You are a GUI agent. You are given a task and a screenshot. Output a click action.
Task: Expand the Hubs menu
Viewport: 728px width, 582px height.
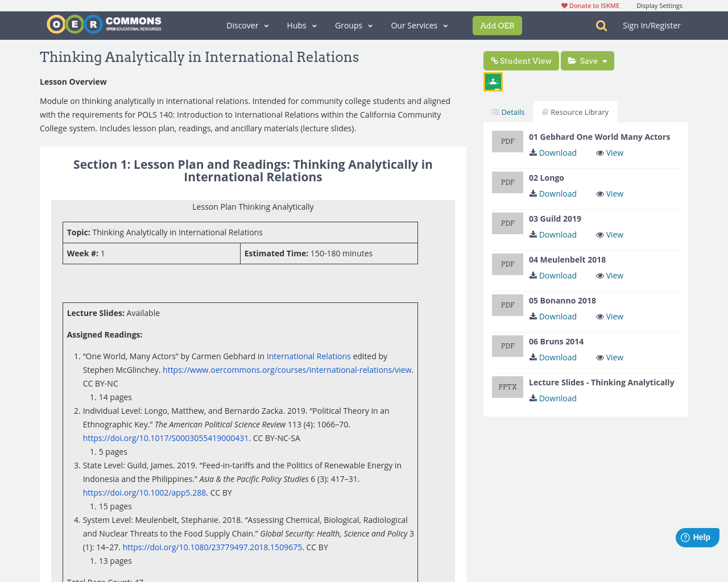click(x=301, y=25)
